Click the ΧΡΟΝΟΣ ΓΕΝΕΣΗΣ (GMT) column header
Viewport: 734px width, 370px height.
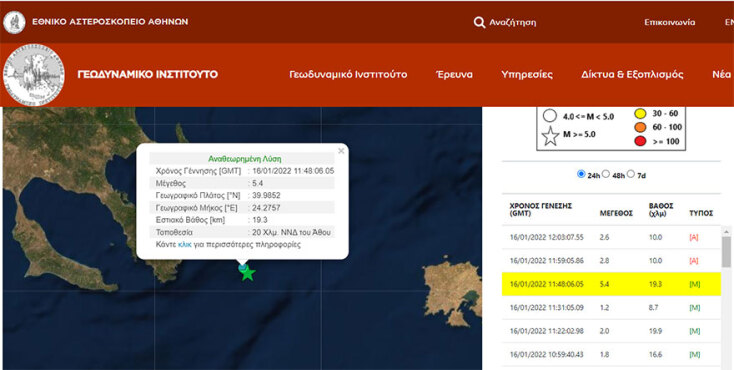click(541, 209)
